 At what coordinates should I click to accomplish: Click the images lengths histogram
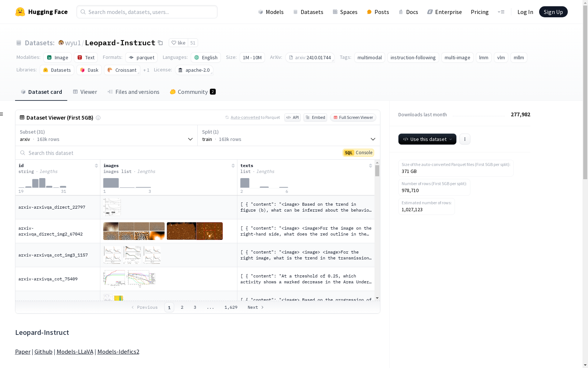point(127,183)
